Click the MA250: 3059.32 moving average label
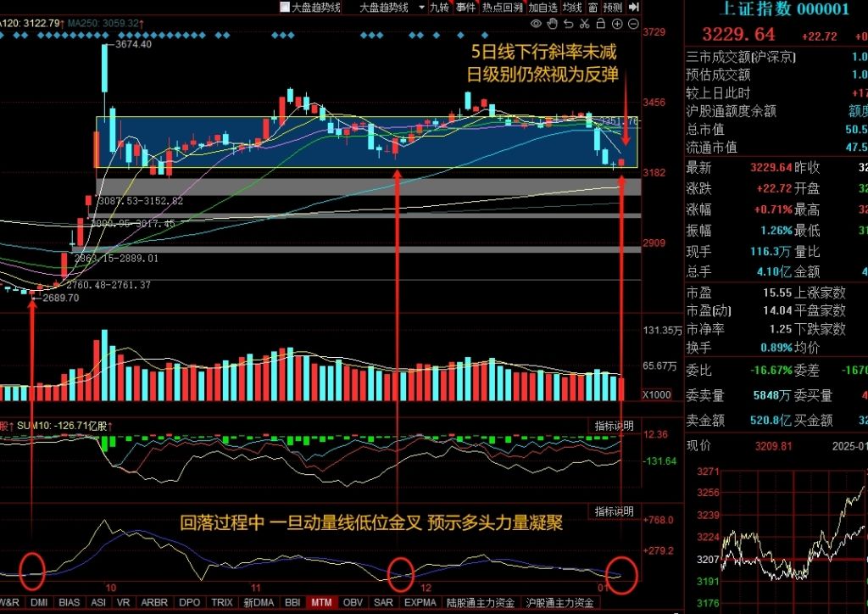The width and height of the screenshot is (868, 614). pos(106,23)
